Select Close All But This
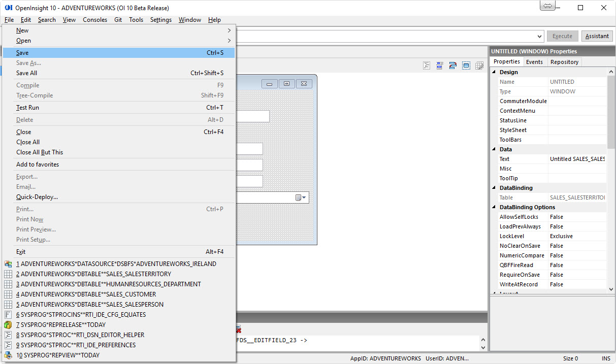 pos(119,152)
